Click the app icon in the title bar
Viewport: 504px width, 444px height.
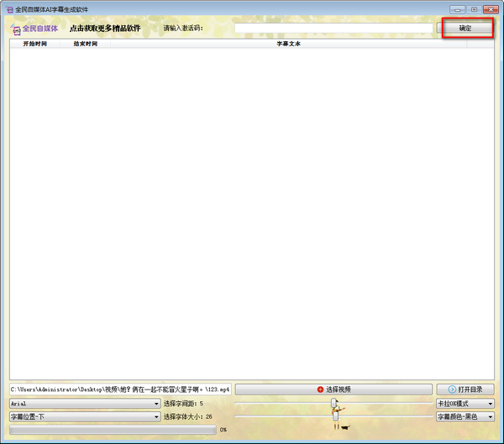(x=9, y=9)
